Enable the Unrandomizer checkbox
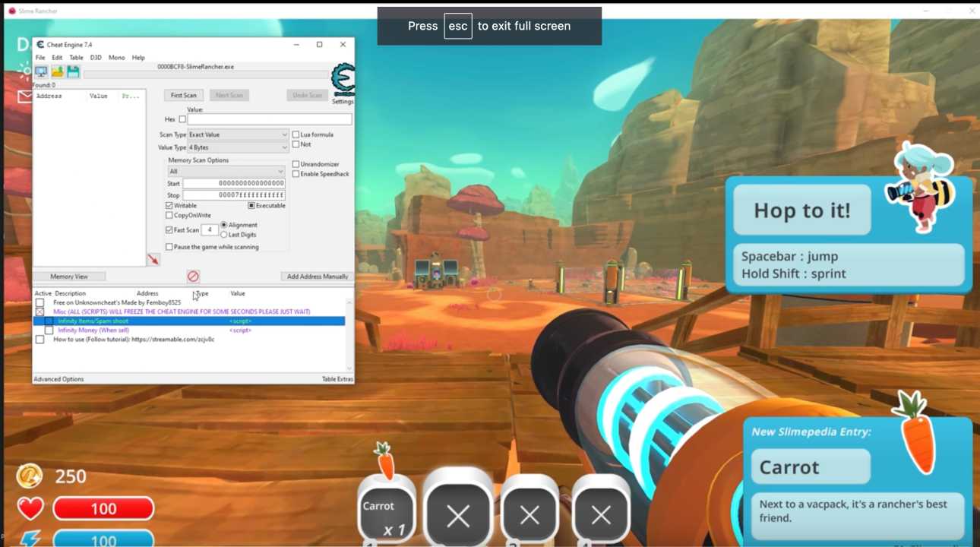 tap(296, 164)
